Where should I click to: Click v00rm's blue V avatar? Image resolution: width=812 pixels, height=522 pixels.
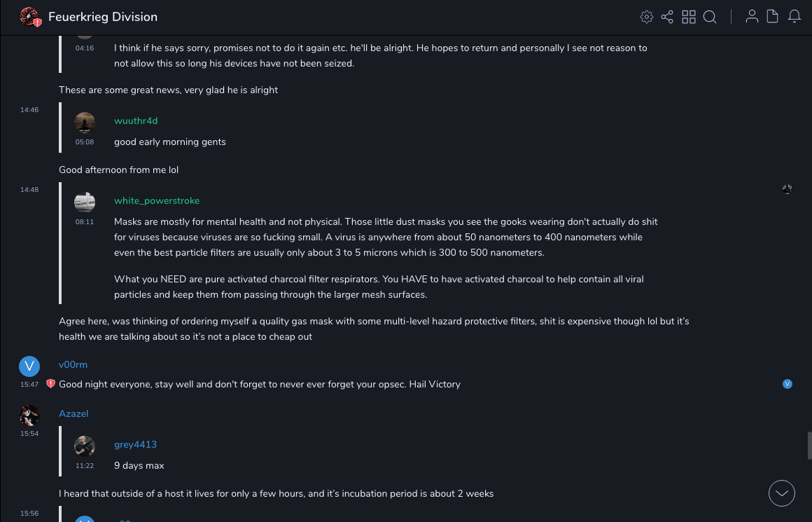point(29,366)
